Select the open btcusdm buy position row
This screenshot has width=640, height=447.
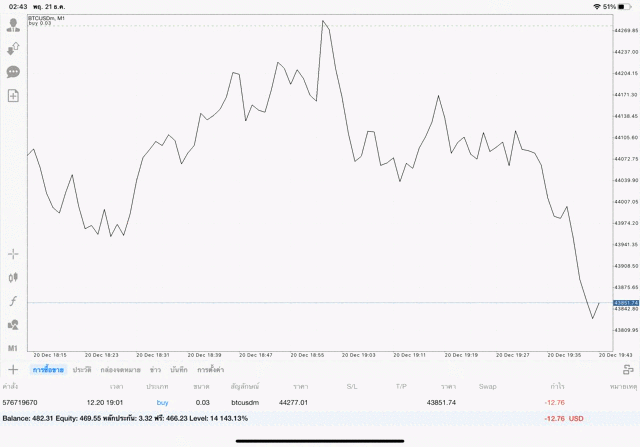click(x=300, y=402)
